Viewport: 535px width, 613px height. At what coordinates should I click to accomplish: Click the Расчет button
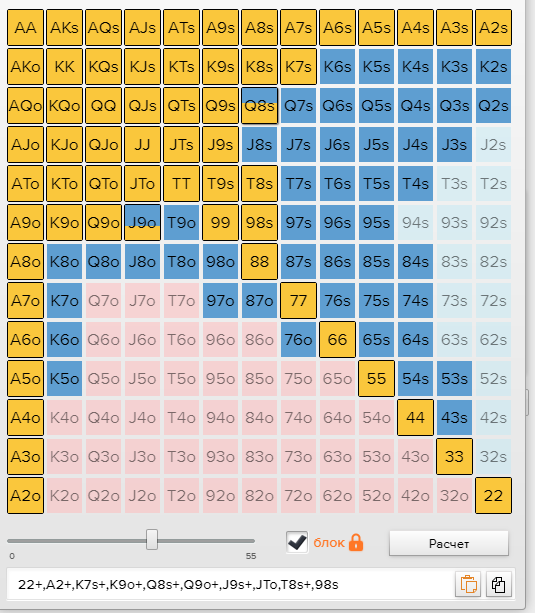tap(449, 543)
